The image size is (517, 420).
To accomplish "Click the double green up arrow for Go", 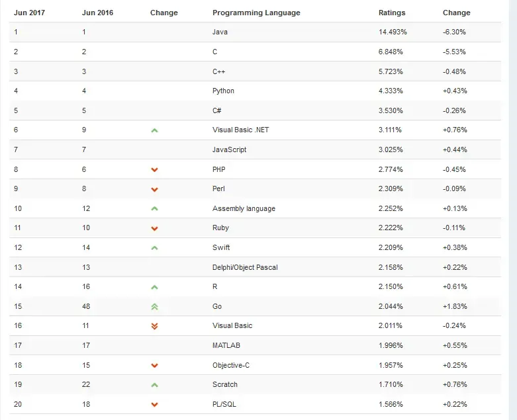I will (154, 307).
